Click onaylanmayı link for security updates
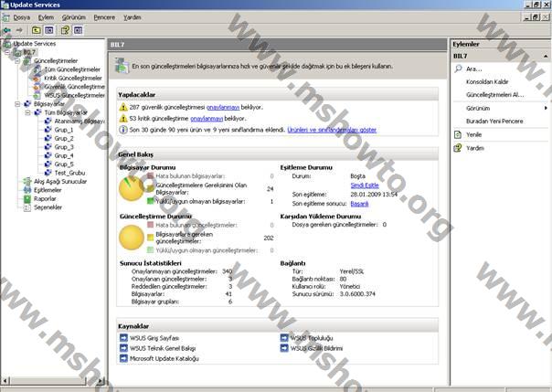 (x=223, y=107)
